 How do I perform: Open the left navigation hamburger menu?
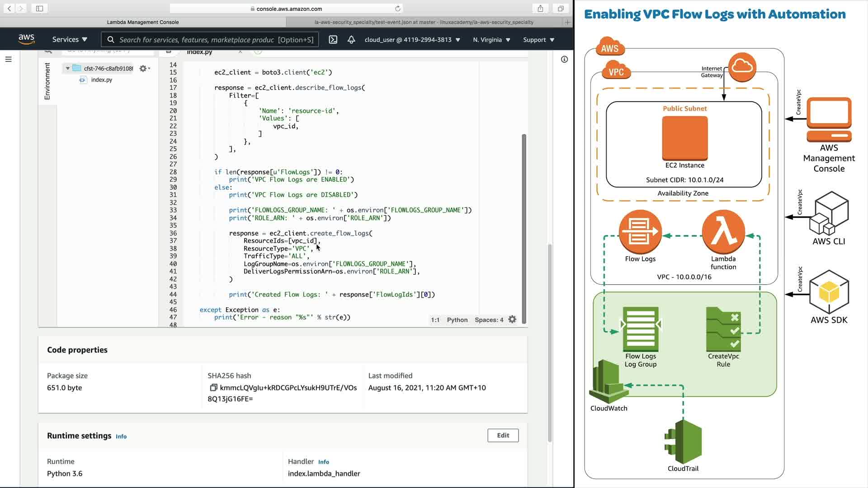coord(8,59)
